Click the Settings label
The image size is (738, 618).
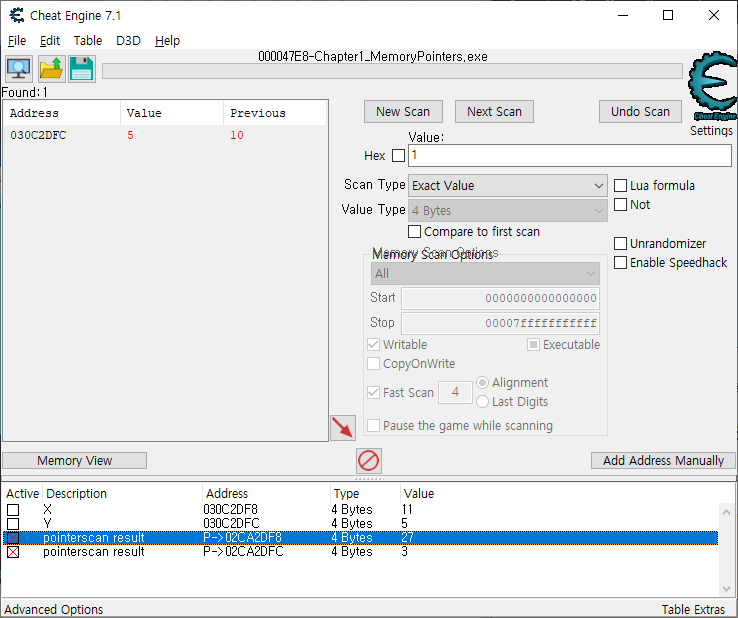[711, 130]
